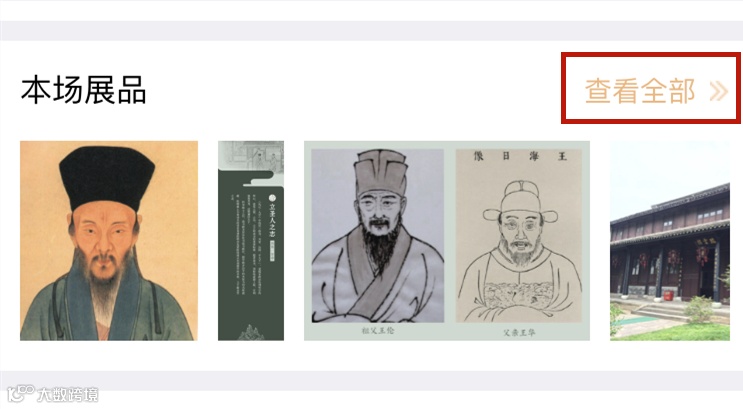The height and width of the screenshot is (409, 743).
Task: Click the red lanterns on the building
Action: [673, 257]
